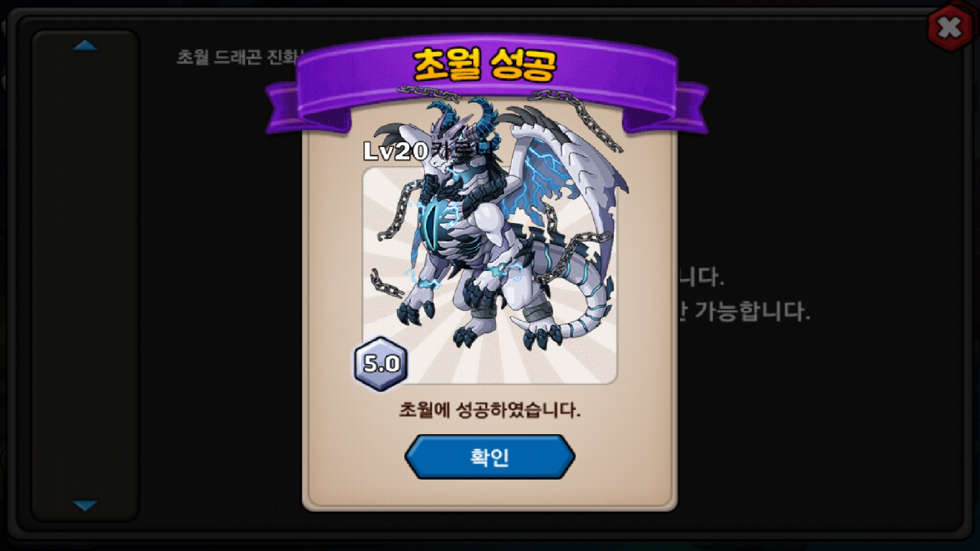Click the purple ribbon's right tail
Screen dimensions: 980x551
(x=664, y=110)
